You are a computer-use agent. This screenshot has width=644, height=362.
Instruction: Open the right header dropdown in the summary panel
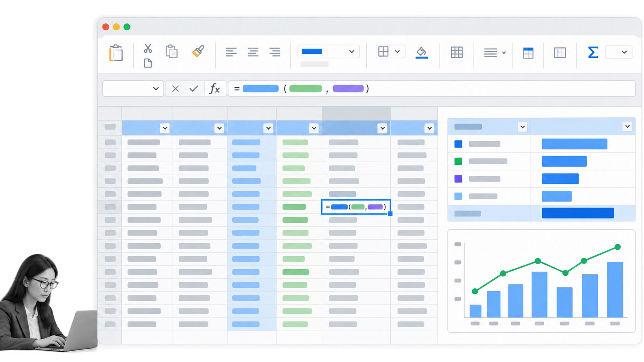click(627, 126)
